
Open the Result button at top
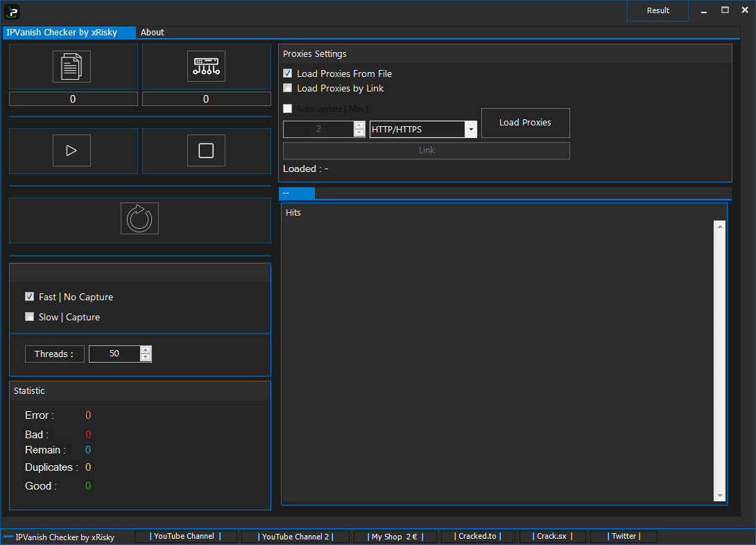coord(658,10)
